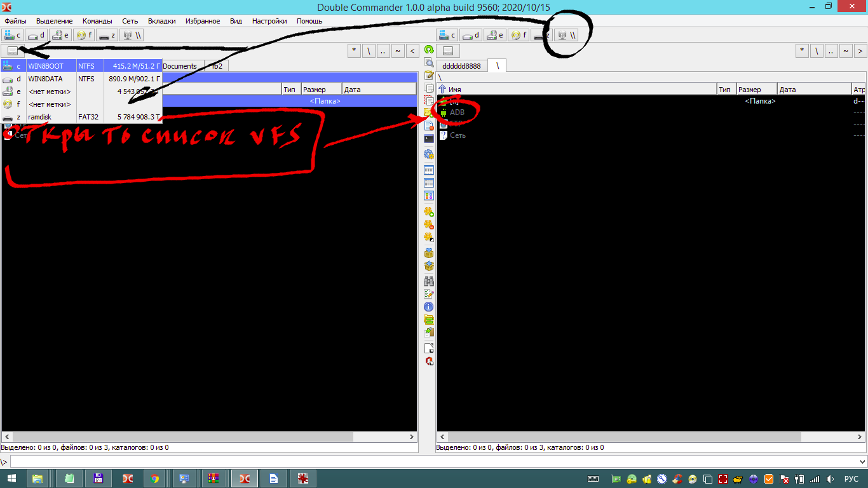Click network drive \\ button in right drive bar
This screenshot has height=488, width=868.
coord(567,36)
